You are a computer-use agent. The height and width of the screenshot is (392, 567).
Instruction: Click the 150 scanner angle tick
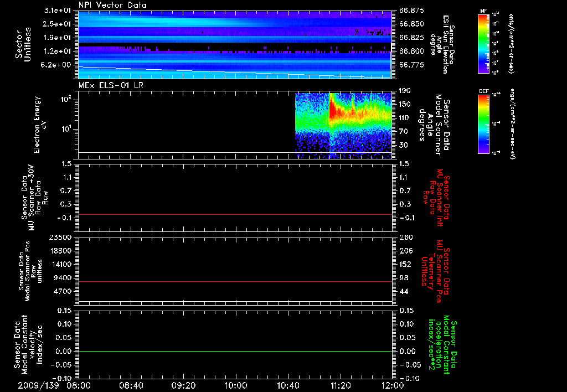tap(405, 105)
